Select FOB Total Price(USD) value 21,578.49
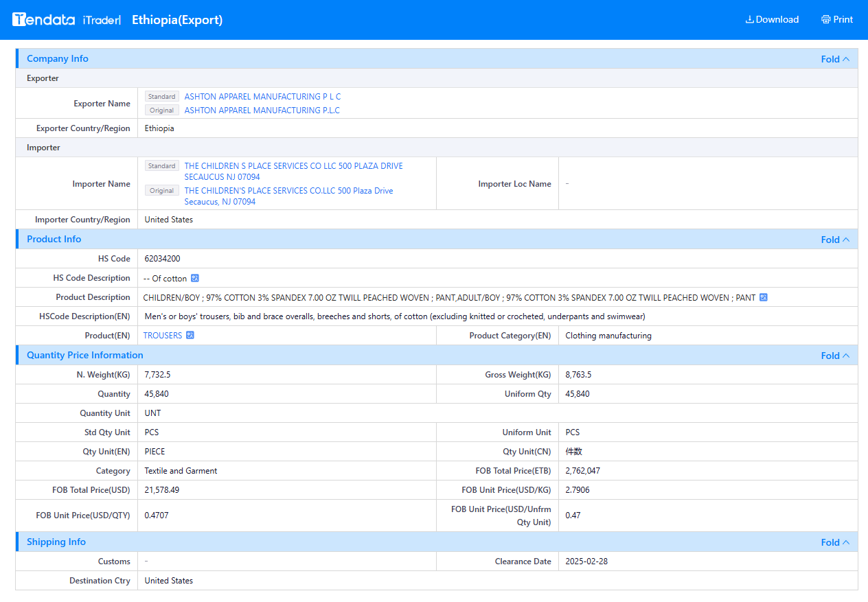The width and height of the screenshot is (868, 602). point(162,490)
